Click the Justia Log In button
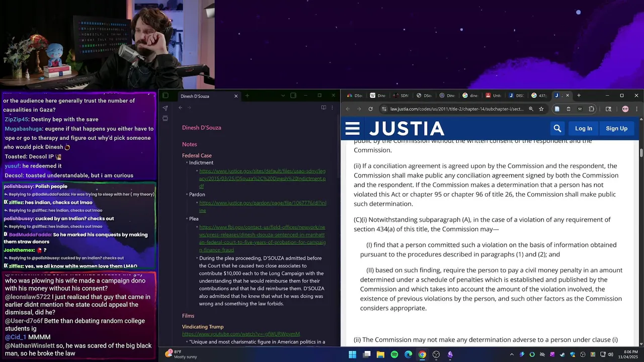 point(584,128)
